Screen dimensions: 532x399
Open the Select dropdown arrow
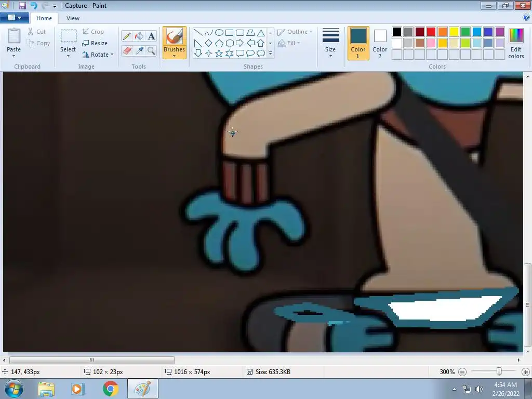tap(68, 56)
